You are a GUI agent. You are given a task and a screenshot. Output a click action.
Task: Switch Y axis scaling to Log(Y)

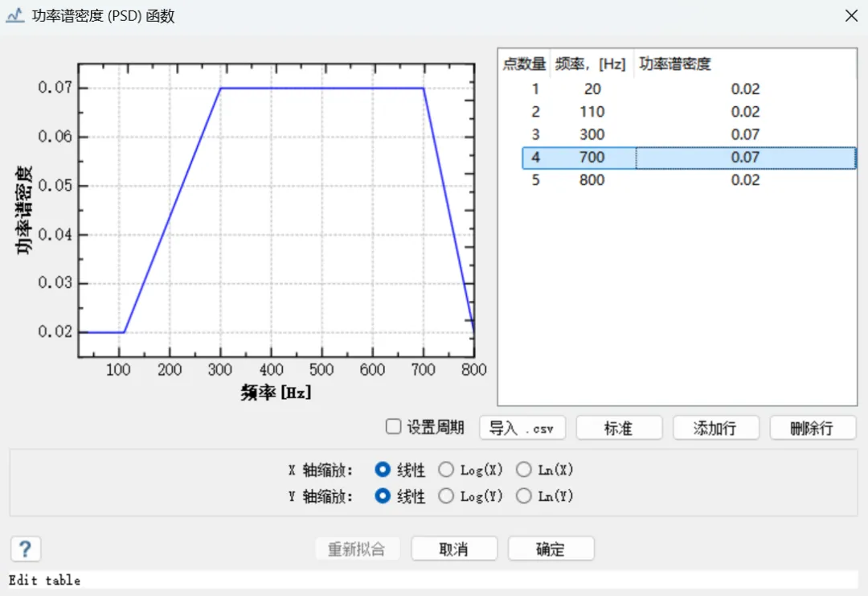click(x=446, y=496)
